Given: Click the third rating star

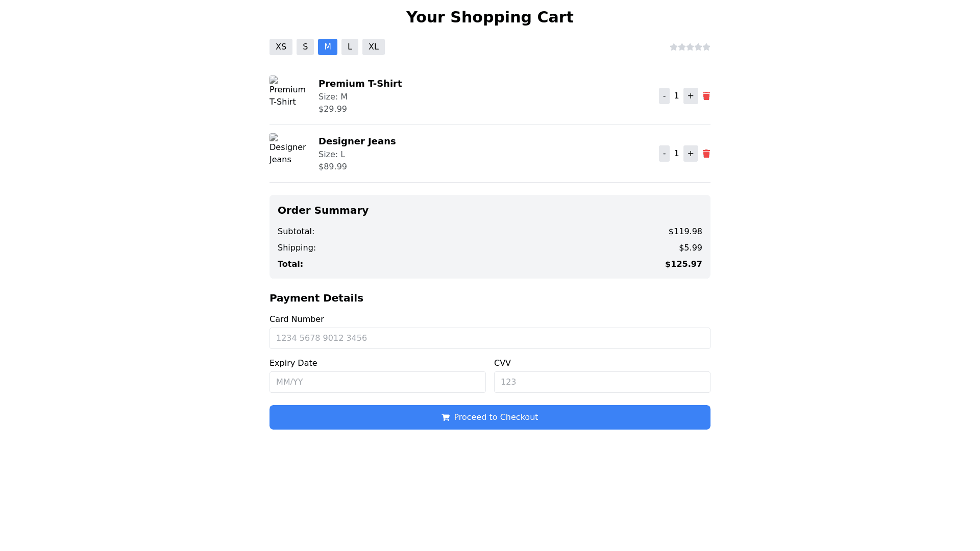Looking at the screenshot, I should [690, 47].
